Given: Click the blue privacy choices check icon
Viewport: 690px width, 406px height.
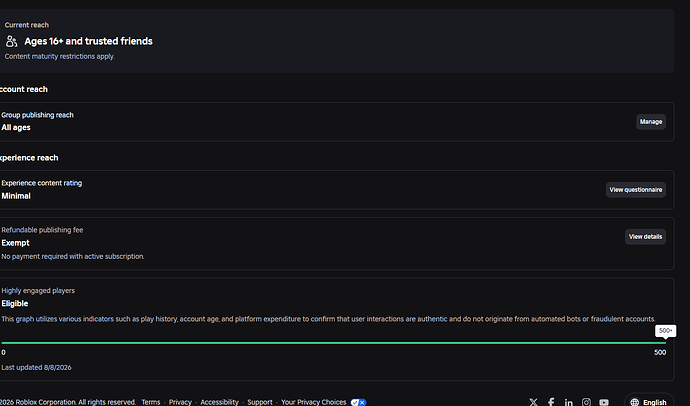Looking at the screenshot, I should click(x=358, y=402).
